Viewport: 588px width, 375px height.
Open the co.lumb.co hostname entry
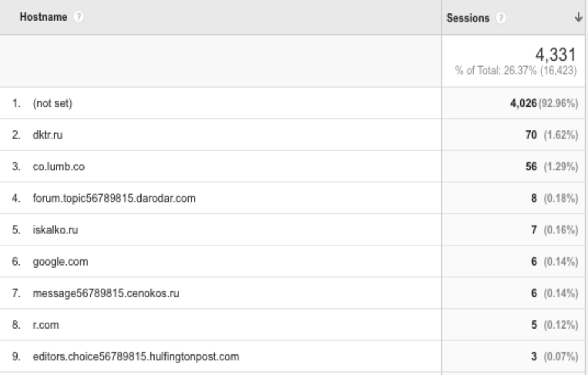click(x=57, y=166)
